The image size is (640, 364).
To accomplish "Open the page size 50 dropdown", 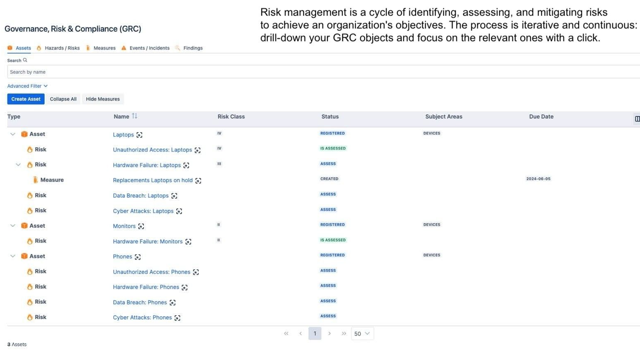I will click(x=362, y=334).
